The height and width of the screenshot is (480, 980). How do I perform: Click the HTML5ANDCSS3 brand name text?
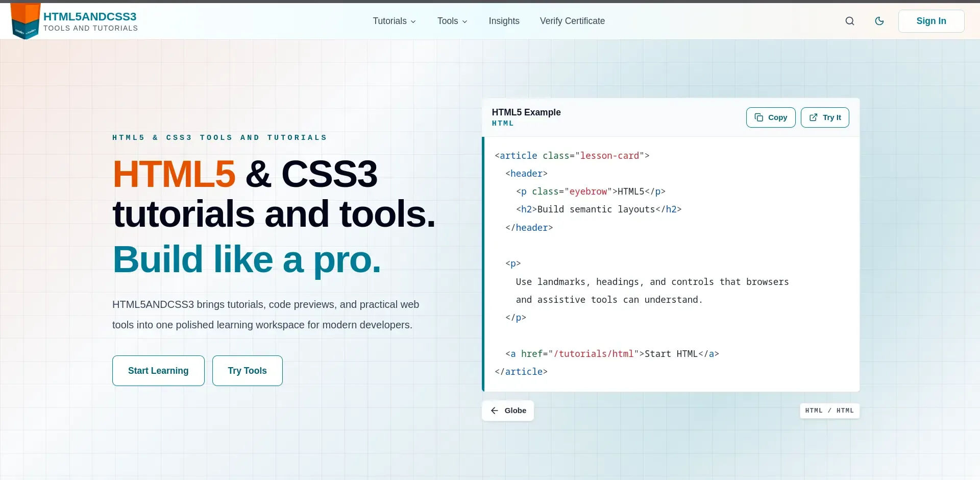90,16
